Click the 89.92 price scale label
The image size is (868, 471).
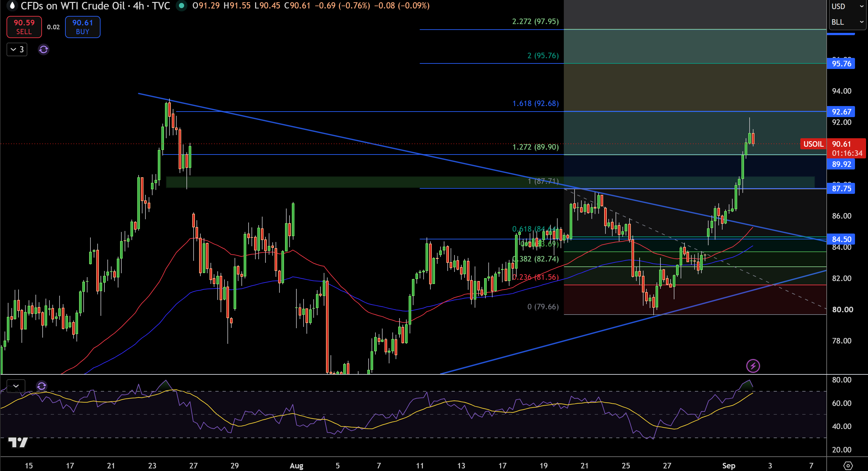pyautogui.click(x=841, y=164)
